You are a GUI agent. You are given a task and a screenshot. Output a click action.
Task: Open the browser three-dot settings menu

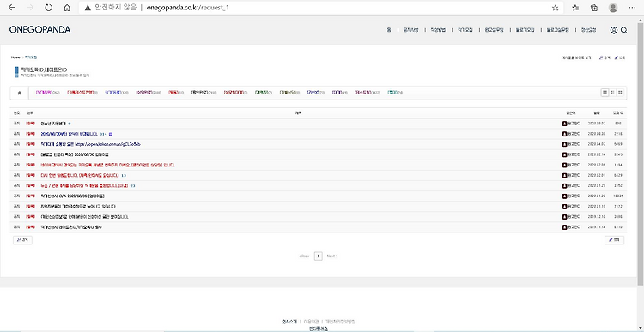tap(632, 8)
